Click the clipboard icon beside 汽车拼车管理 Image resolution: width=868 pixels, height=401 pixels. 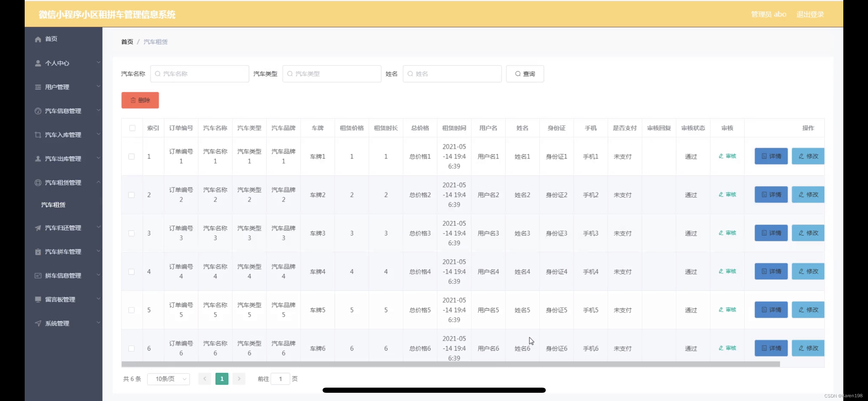click(38, 252)
